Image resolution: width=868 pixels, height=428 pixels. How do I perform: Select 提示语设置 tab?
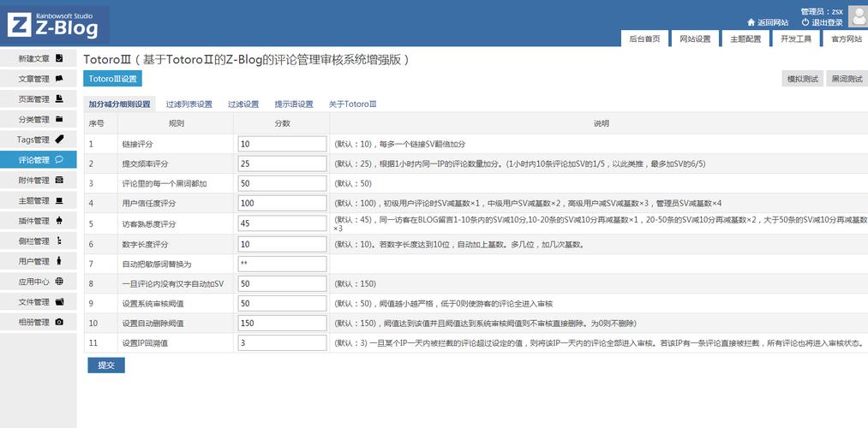coord(293,104)
